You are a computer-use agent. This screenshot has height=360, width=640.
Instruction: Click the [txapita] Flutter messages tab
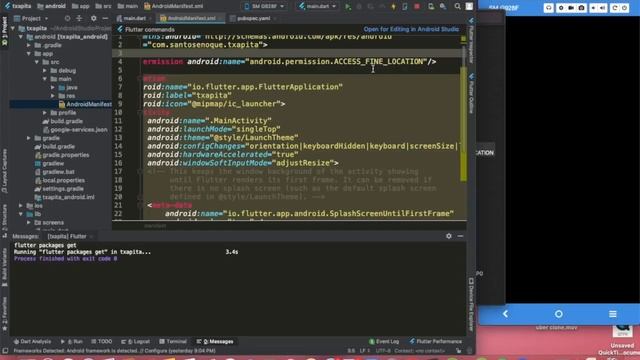(x=67, y=236)
